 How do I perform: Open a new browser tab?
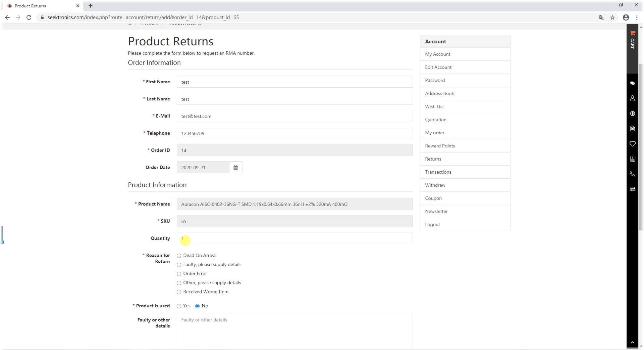91,6
